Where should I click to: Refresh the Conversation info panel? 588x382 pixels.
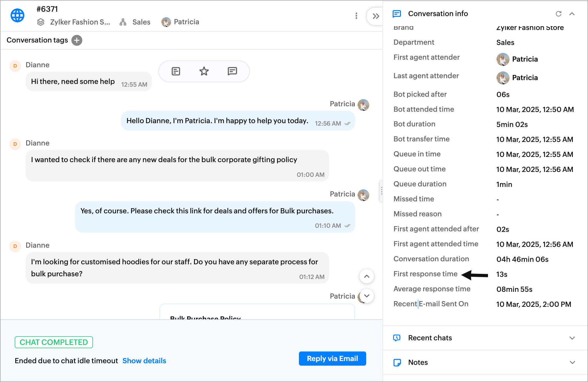point(558,14)
